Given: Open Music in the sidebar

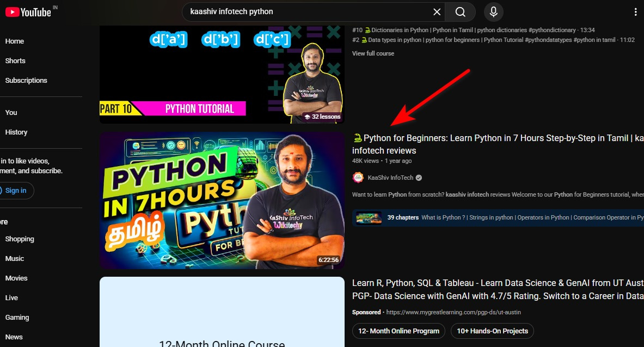Looking at the screenshot, I should [14, 259].
